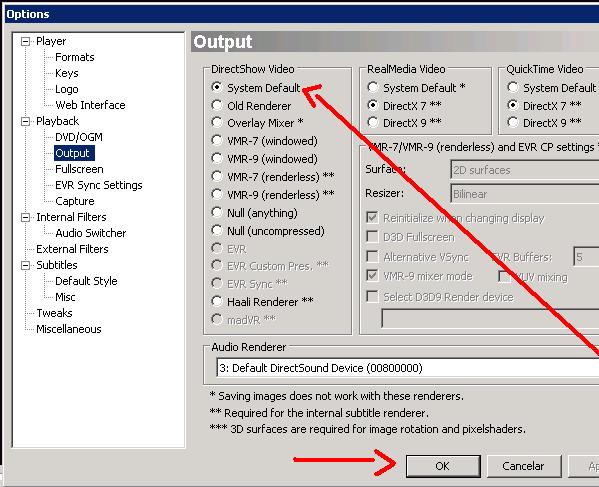Click the Cancelar button

point(523,466)
